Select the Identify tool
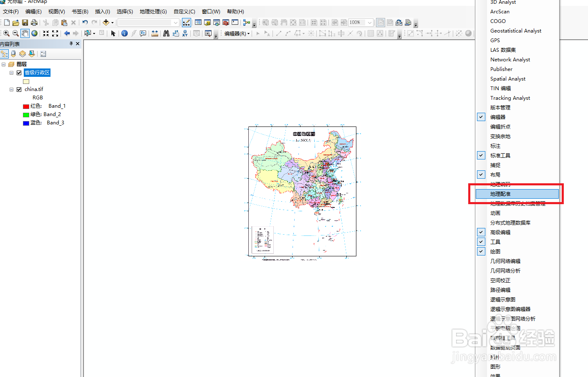This screenshot has width=588, height=377. [x=125, y=33]
